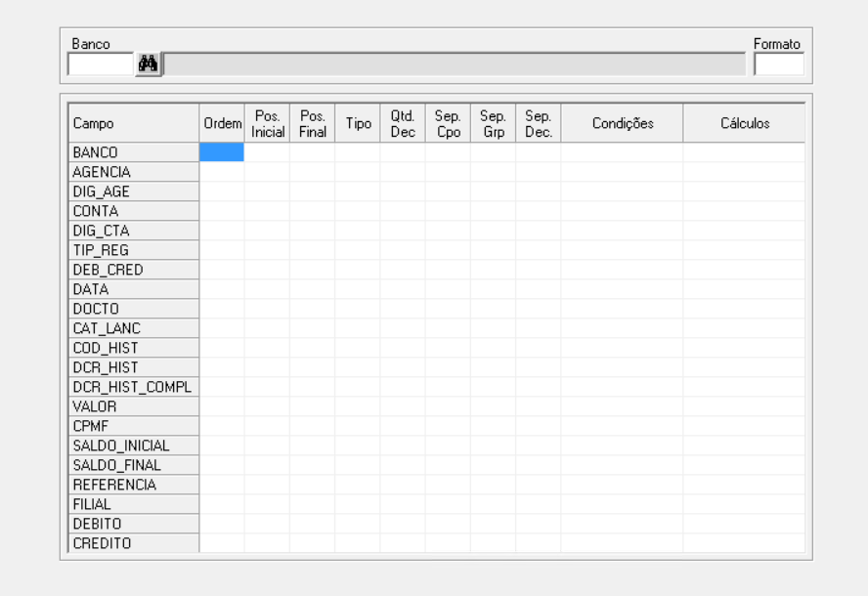Viewport: 868px width, 596px height.
Task: Click the Tipo column header
Action: (358, 123)
